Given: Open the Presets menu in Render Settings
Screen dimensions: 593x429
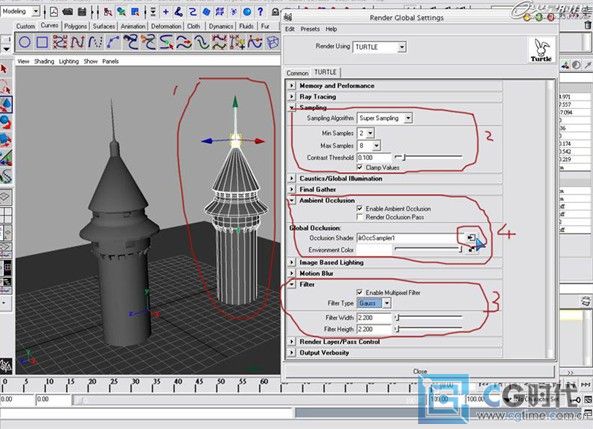Looking at the screenshot, I should coord(310,29).
